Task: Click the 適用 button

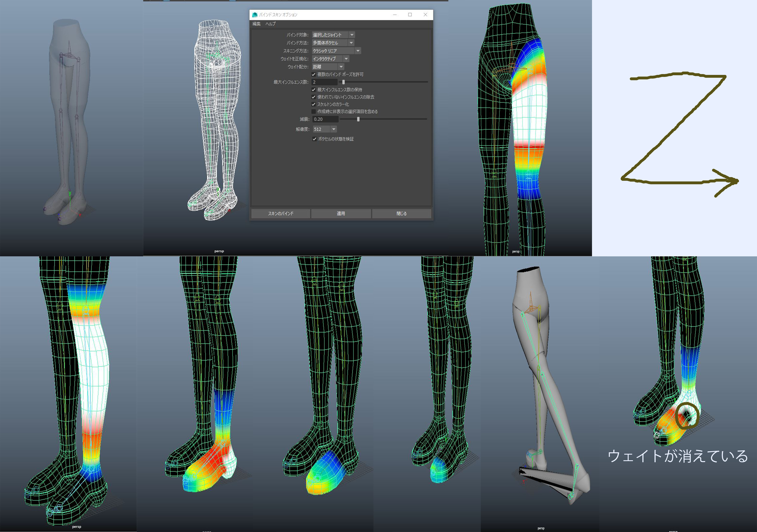Action: (341, 214)
